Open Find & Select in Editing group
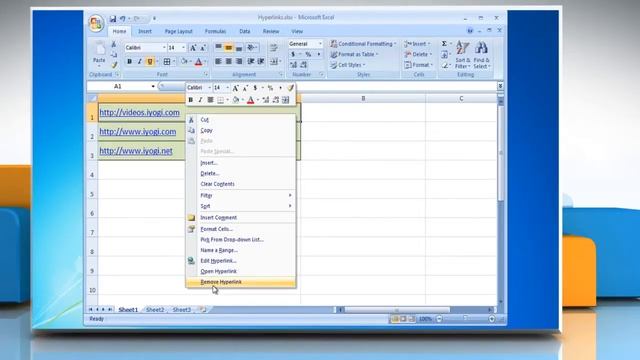Image resolution: width=640 pixels, height=360 pixels. pyautogui.click(x=482, y=55)
